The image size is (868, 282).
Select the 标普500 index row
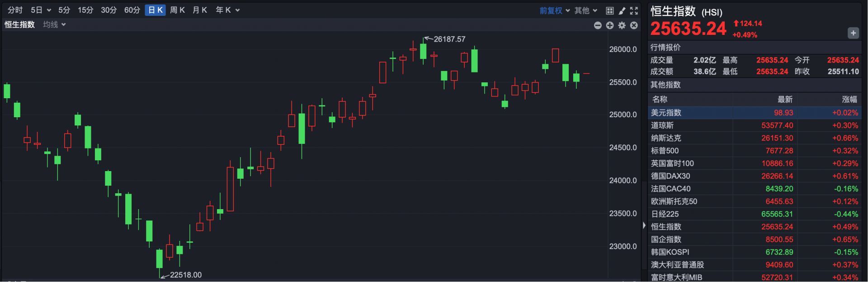[x=755, y=151]
